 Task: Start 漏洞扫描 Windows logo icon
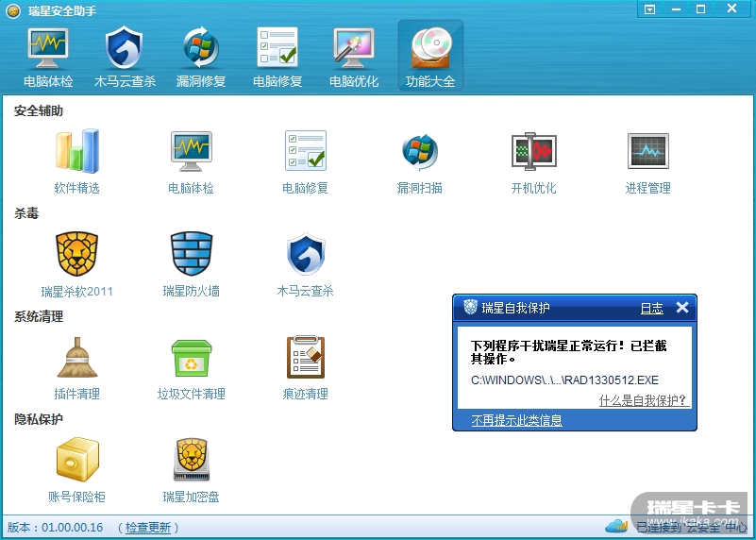419,151
